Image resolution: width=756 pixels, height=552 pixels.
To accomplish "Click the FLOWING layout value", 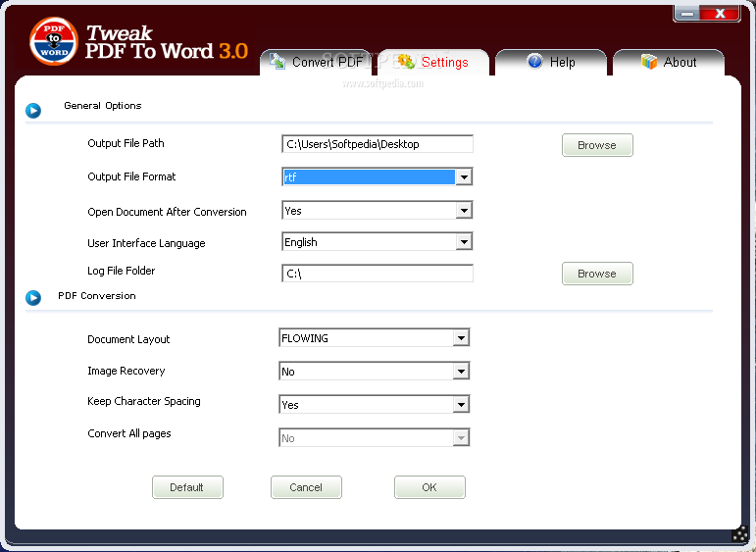I will (x=305, y=338).
